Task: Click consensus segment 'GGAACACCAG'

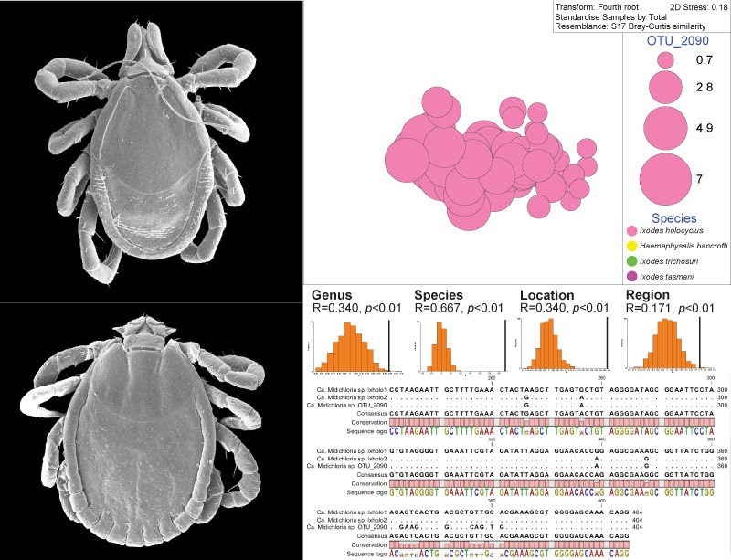Action: pos(579,474)
